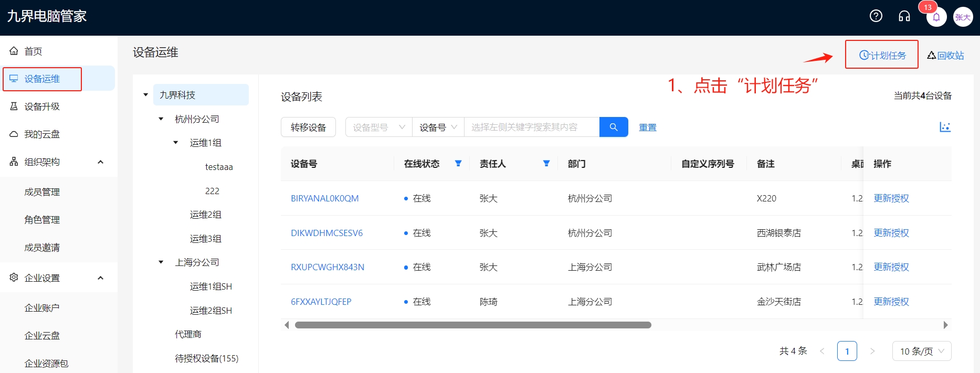980x373 pixels.
Task: Select 运维2组SH in the tree
Action: coord(211,311)
